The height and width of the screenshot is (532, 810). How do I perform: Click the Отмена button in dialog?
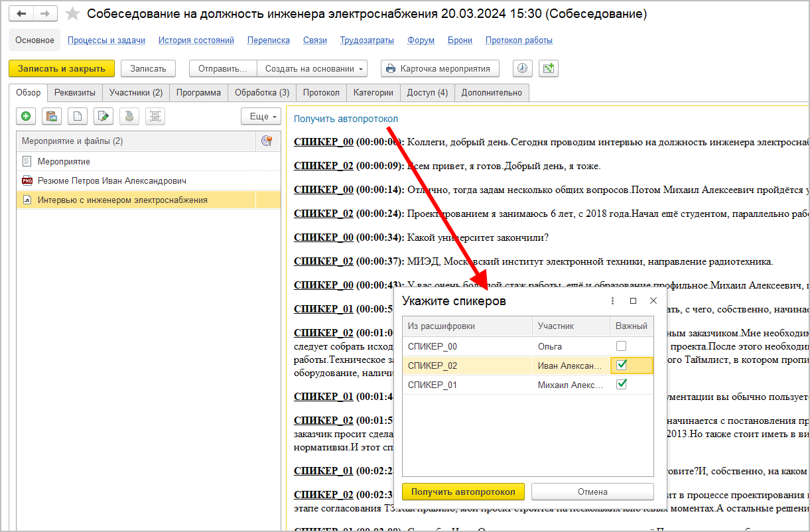pos(592,492)
